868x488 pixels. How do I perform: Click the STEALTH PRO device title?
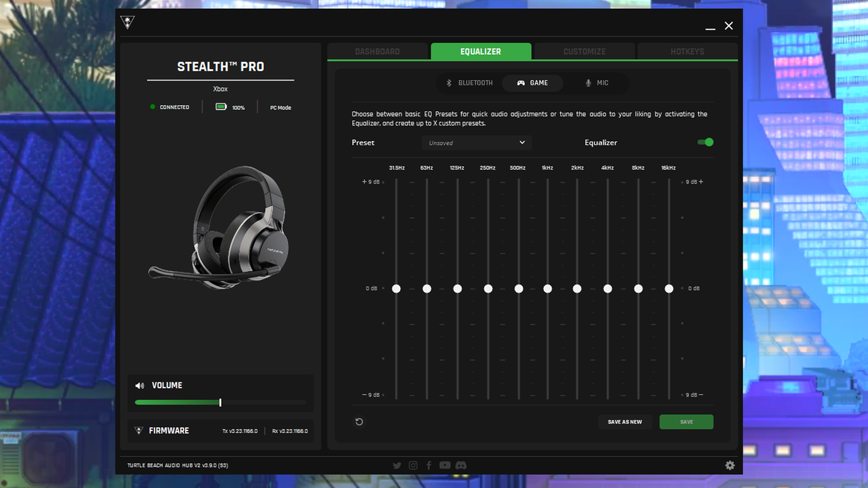coord(220,66)
